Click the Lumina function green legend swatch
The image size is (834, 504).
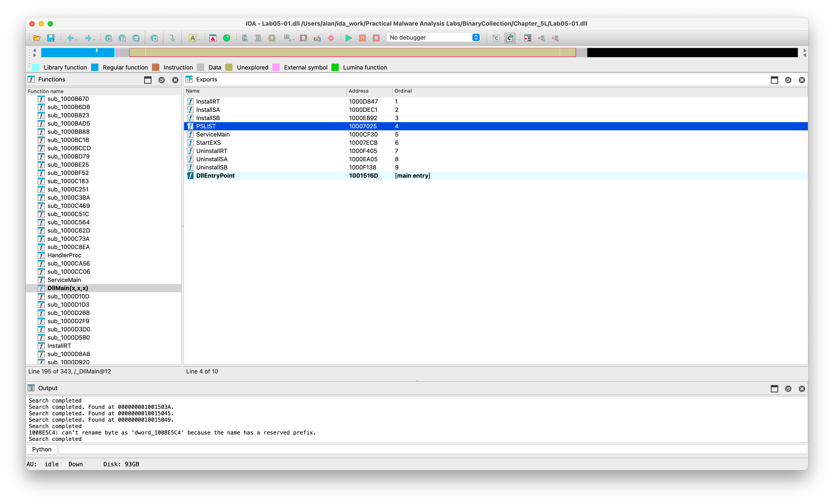click(x=335, y=67)
